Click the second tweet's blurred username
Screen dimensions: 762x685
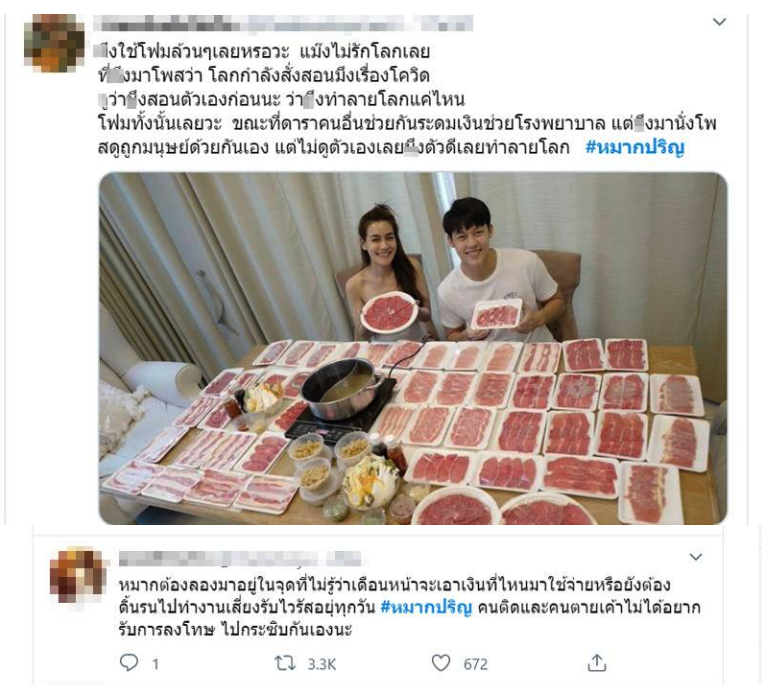[x=240, y=558]
